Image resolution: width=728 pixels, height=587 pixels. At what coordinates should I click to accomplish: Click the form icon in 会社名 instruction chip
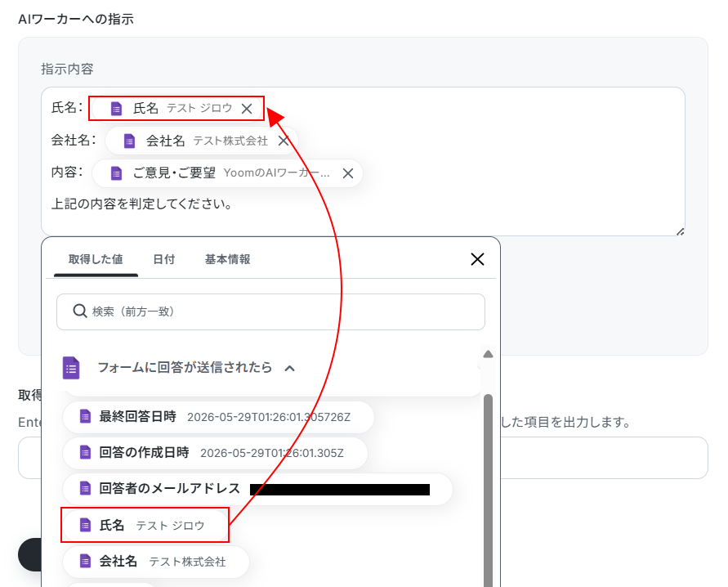click(x=129, y=141)
